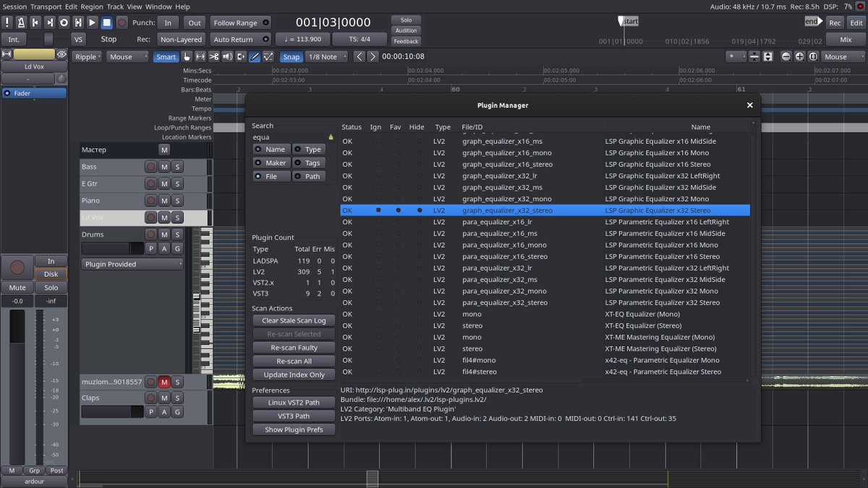The width and height of the screenshot is (868, 488).
Task: Click the transport Stop square button
Action: point(106,22)
